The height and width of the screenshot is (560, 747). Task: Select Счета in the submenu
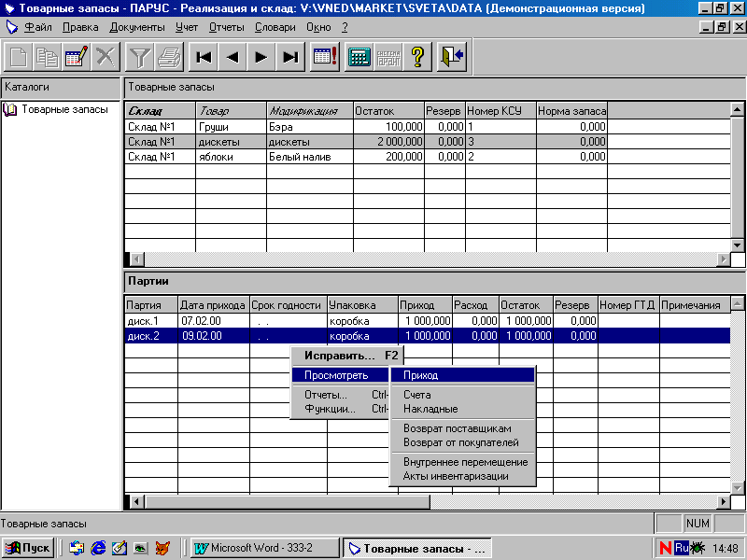click(462, 395)
